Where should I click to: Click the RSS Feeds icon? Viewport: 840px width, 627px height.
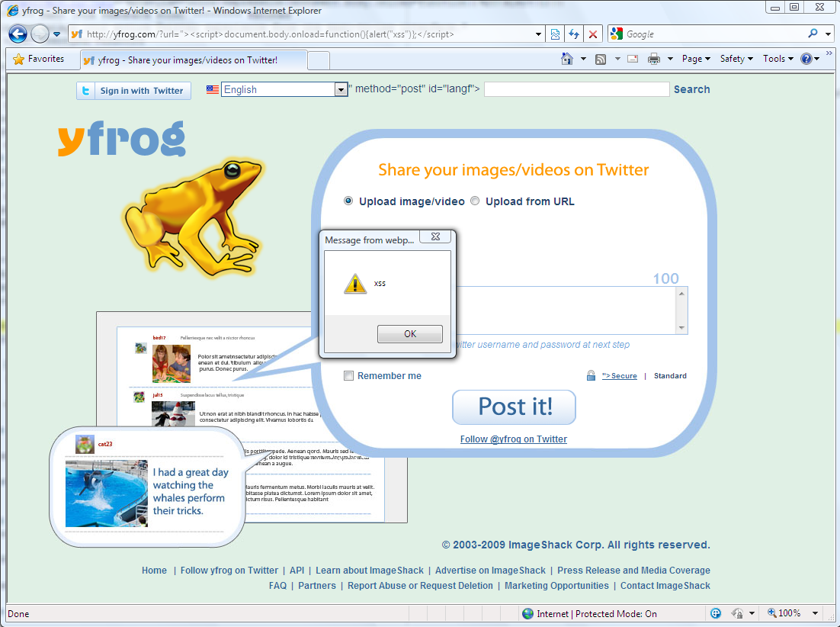coord(601,59)
